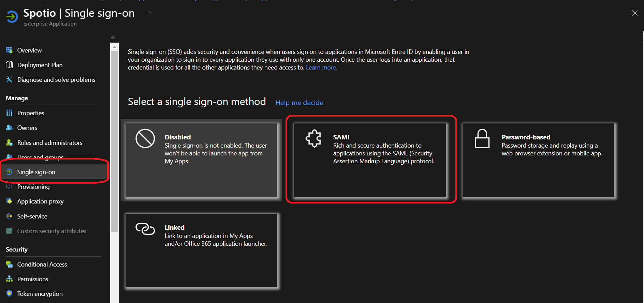This screenshot has height=303, width=644.
Task: Click the Token encryption shield icon
Action: click(x=9, y=293)
